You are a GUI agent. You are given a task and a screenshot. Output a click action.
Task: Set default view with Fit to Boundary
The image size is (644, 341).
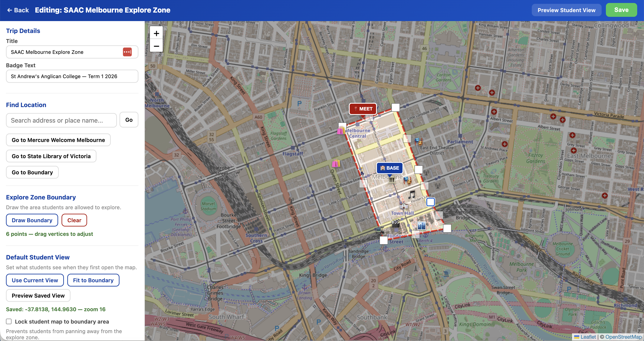93,280
